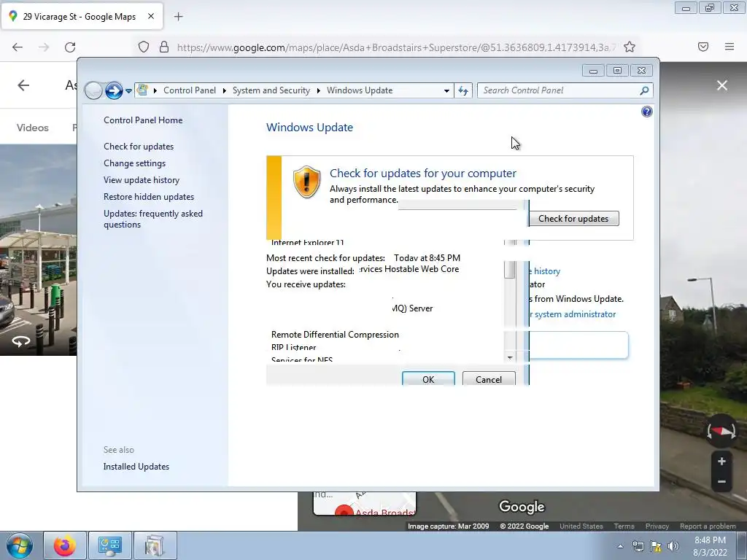Image resolution: width=747 pixels, height=560 pixels.
Task: Click the Check for updates button
Action: pyautogui.click(x=573, y=219)
